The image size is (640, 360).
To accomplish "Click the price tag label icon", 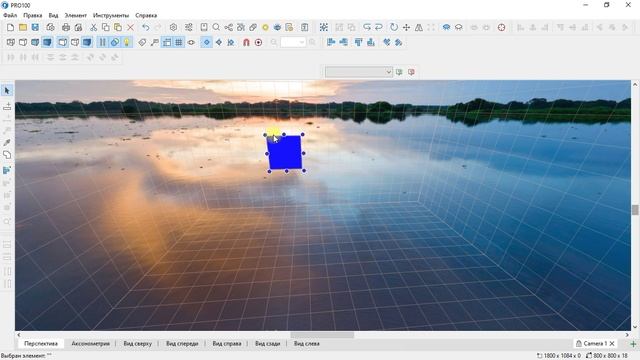I will click(142, 42).
